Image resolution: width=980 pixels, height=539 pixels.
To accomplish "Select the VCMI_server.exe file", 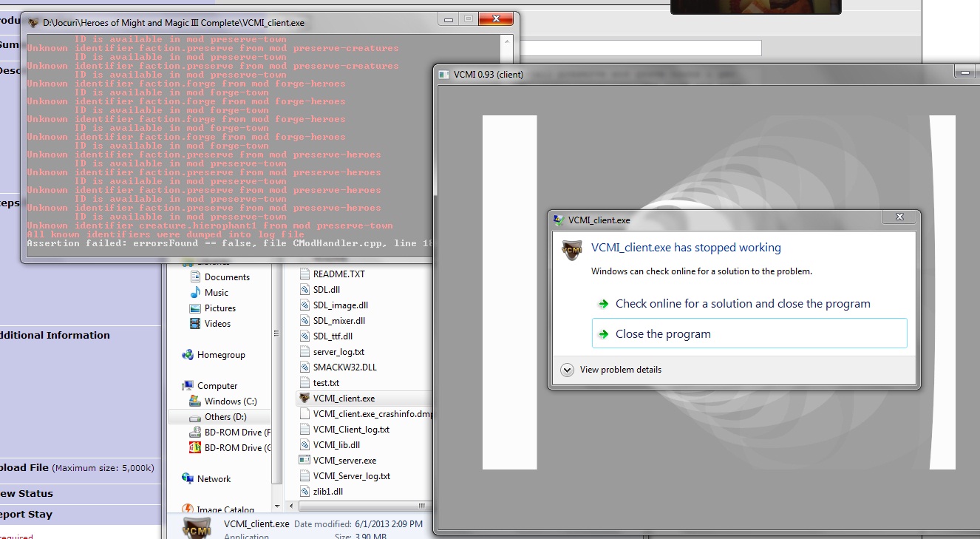I will coord(344,461).
